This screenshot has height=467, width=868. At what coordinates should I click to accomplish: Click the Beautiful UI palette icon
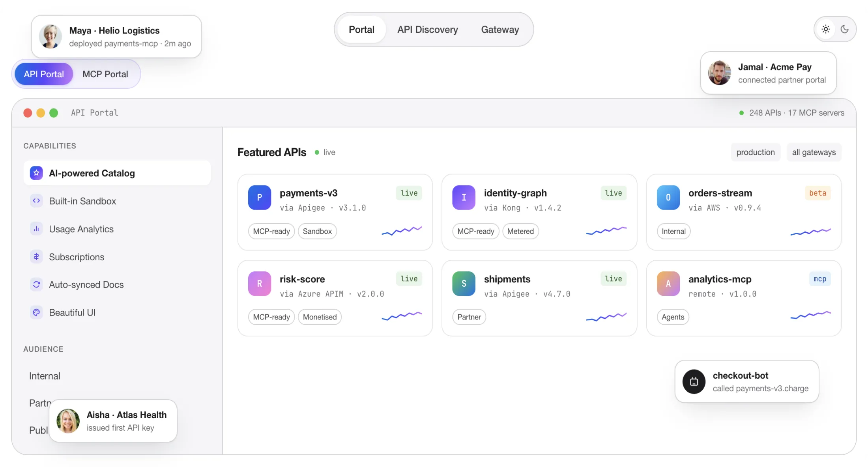coord(36,312)
